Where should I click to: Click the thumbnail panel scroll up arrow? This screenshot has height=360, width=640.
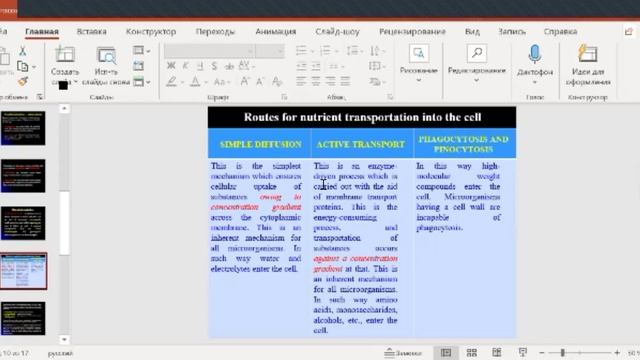pyautogui.click(x=64, y=109)
